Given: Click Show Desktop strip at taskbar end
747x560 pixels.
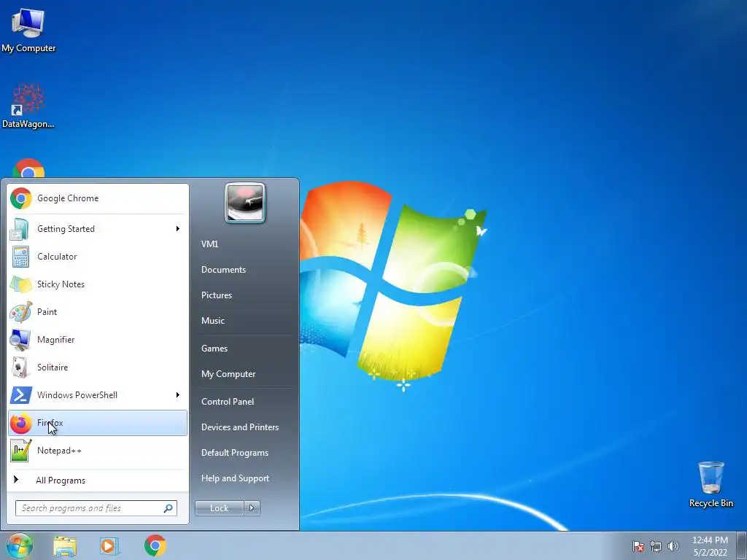Looking at the screenshot, I should click(741, 545).
